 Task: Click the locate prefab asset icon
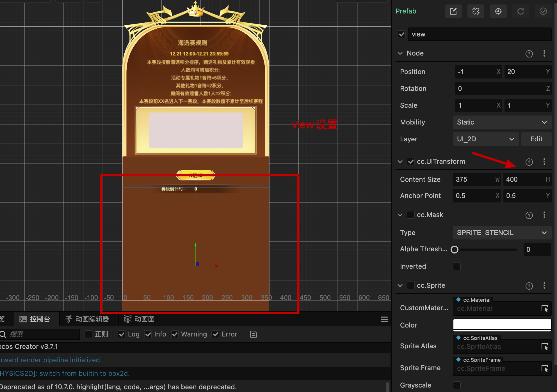pos(498,11)
